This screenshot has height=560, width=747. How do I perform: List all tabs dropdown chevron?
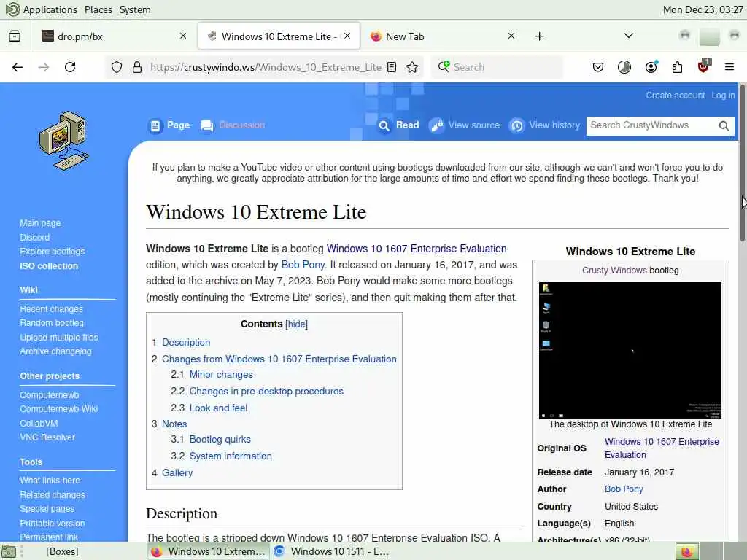(x=628, y=36)
